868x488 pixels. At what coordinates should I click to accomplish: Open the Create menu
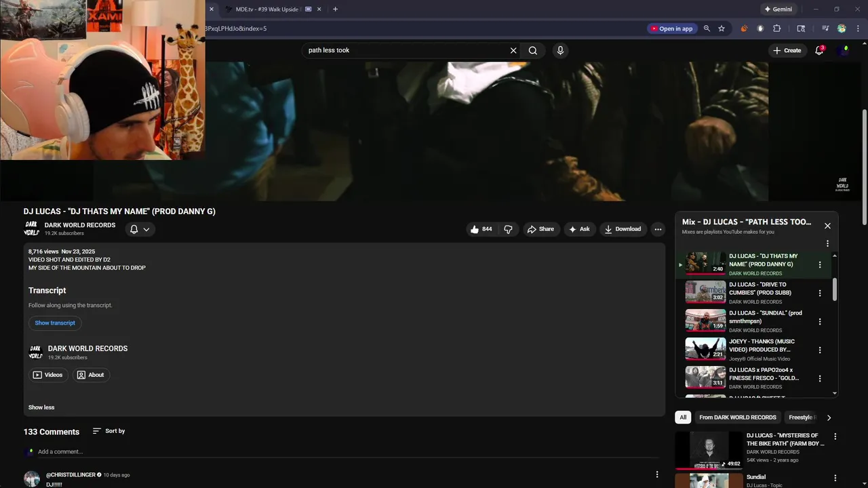(x=787, y=50)
